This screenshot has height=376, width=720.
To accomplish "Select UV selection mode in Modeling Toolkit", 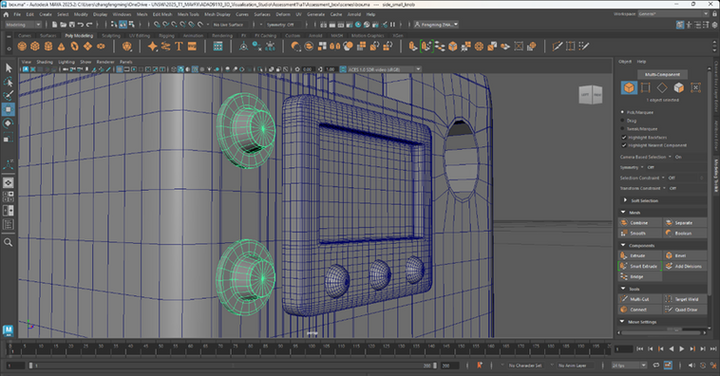I will coord(696,87).
